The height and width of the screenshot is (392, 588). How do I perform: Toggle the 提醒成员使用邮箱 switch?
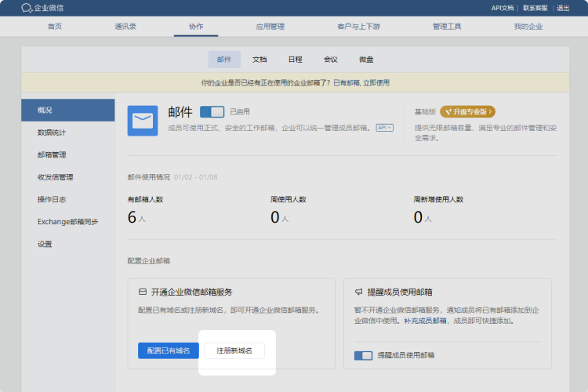(x=363, y=356)
